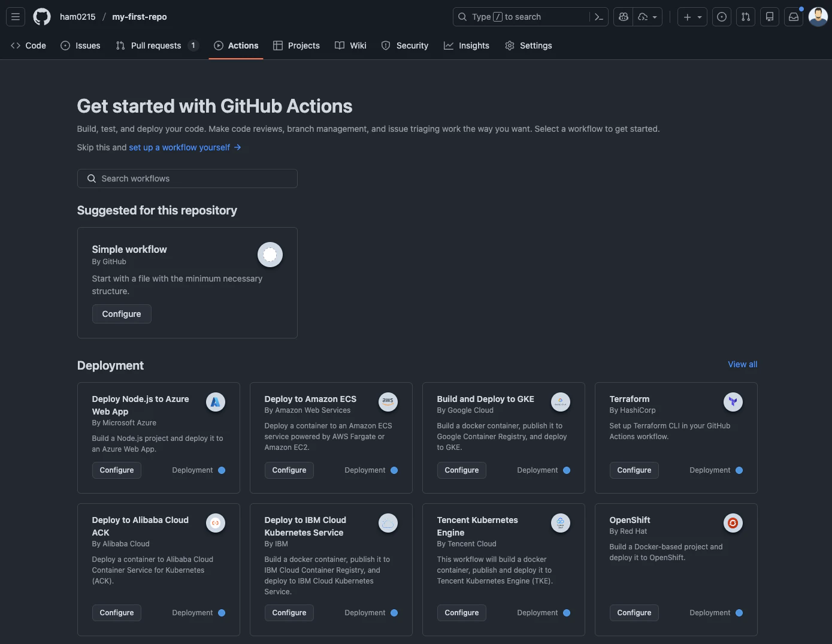Configure Build and Deploy to GKE

coord(462,470)
